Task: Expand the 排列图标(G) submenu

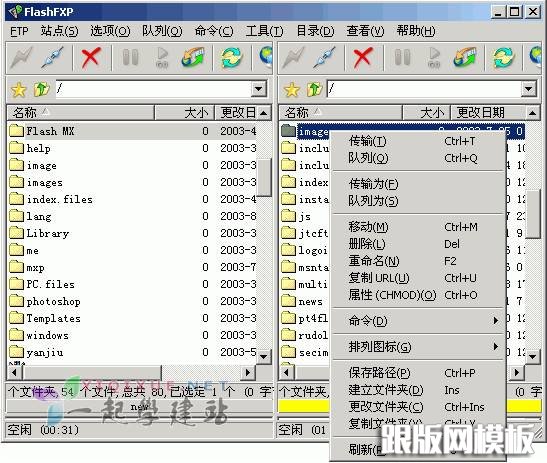Action: tap(418, 347)
